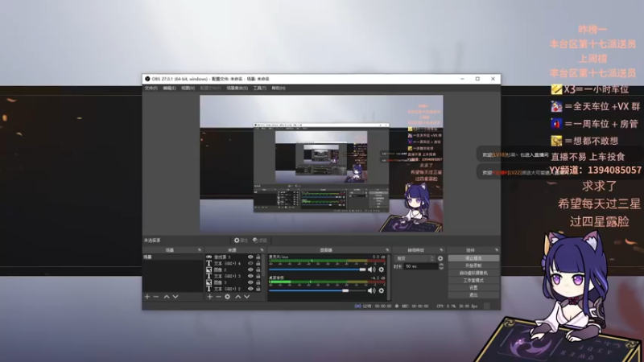Viewport: 644px width, 362px height.
Task: Lock the 游戏源 3 source
Action: 258,257
